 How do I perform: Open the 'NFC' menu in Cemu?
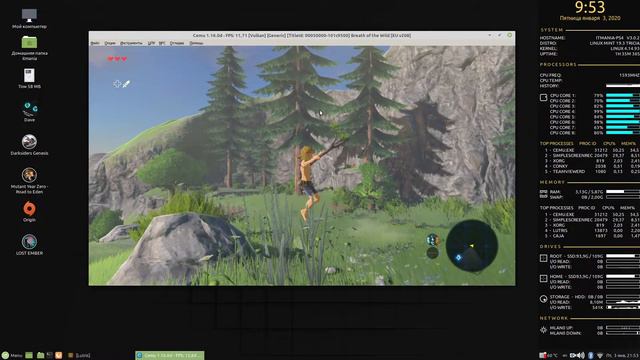[x=162, y=43]
